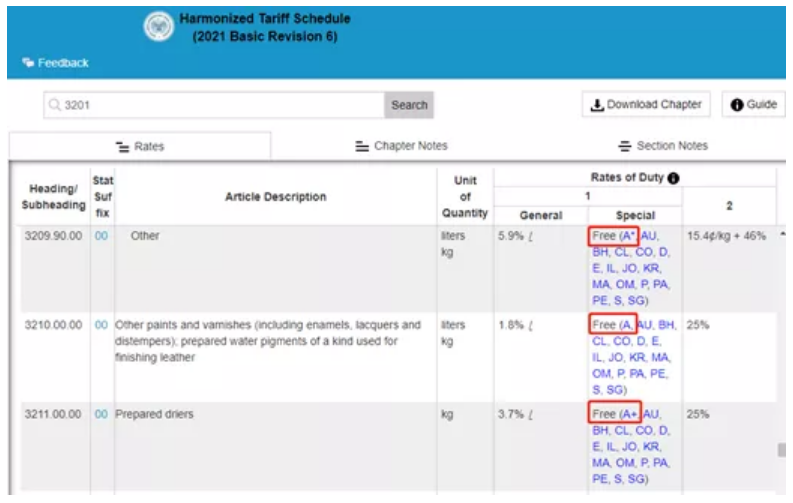The width and height of the screenshot is (793, 503).
Task: Click the Article Description column header
Action: [276, 197]
